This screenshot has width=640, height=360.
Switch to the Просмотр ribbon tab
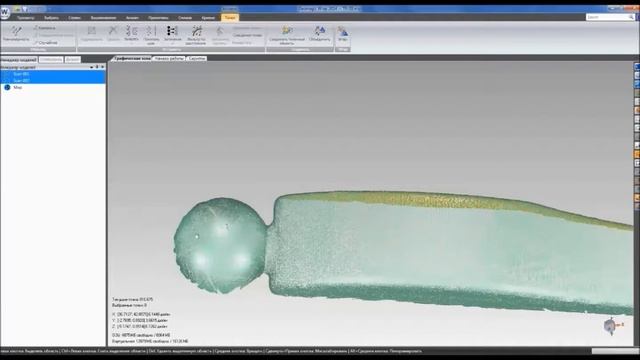coord(26,18)
